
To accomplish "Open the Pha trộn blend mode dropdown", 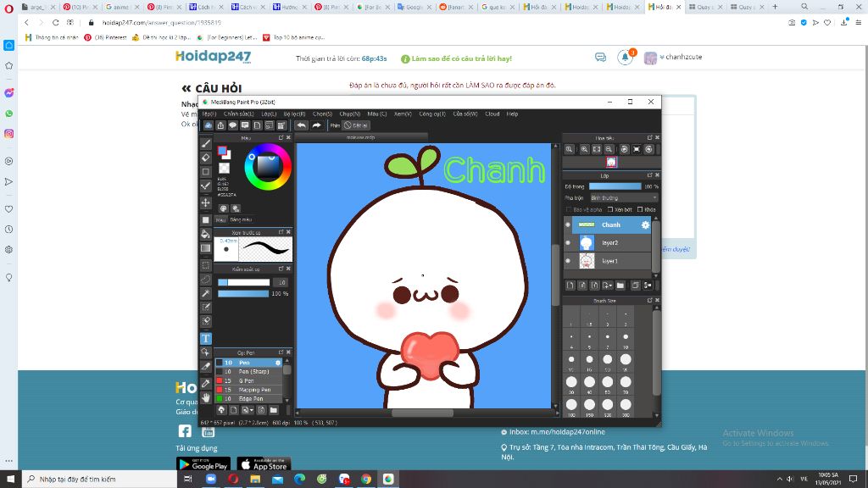I will [x=624, y=198].
